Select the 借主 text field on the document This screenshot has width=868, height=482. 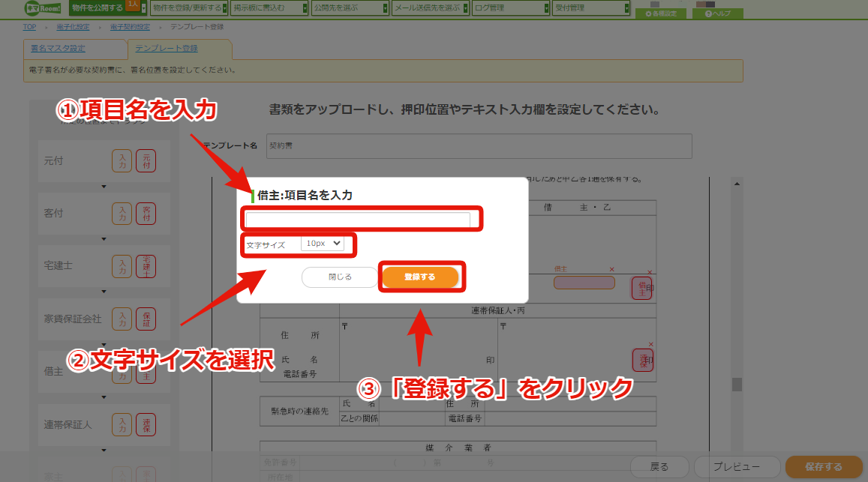pos(584,282)
